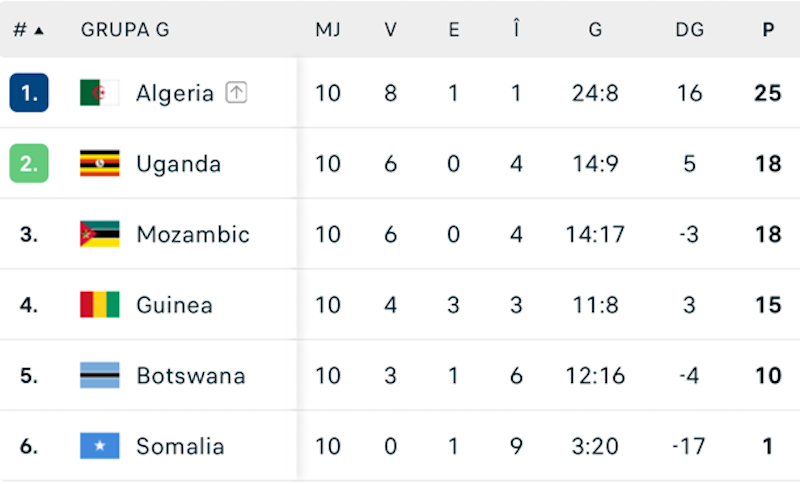Sort standings by the P points column
Screen dimensions: 800x484
point(768,30)
